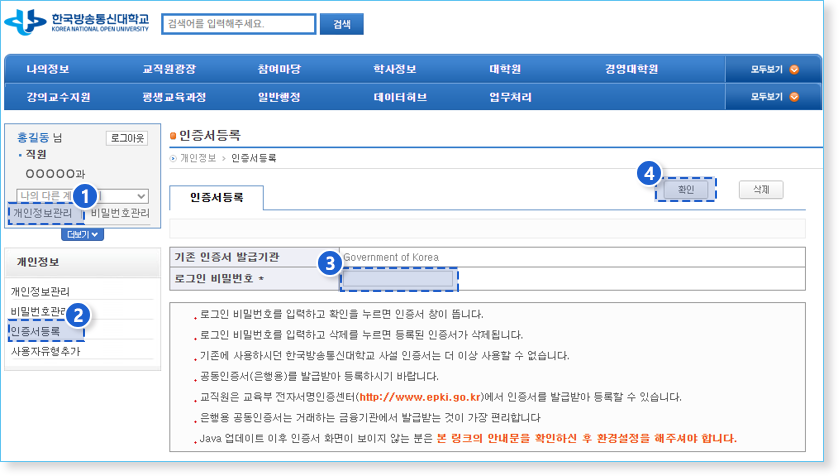Image resolution: width=839 pixels, height=476 pixels.
Task: Open the 참여마당 menu
Action: 279,69
